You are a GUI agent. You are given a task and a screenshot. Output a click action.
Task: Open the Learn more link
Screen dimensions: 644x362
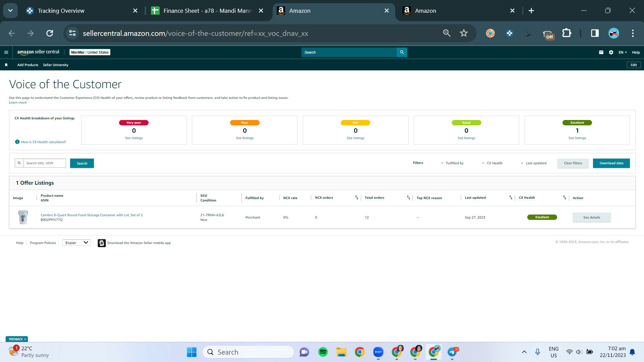pyautogui.click(x=18, y=103)
